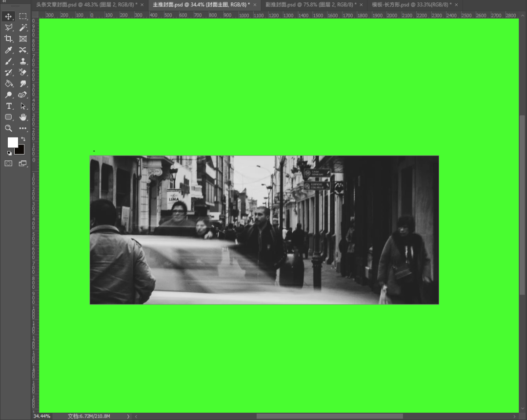Close the 头条文章封面.psd document tab
Image resolution: width=527 pixels, height=420 pixels.
(x=142, y=5)
